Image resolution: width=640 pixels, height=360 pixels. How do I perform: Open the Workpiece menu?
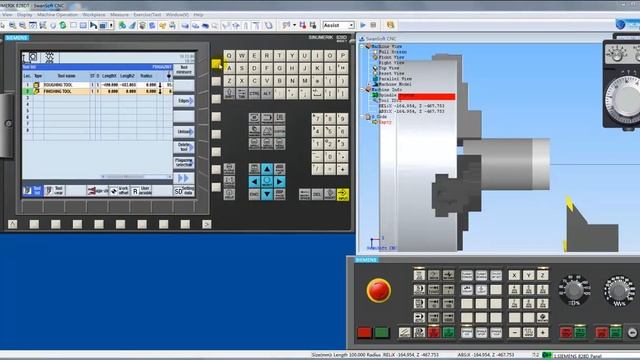point(94,15)
